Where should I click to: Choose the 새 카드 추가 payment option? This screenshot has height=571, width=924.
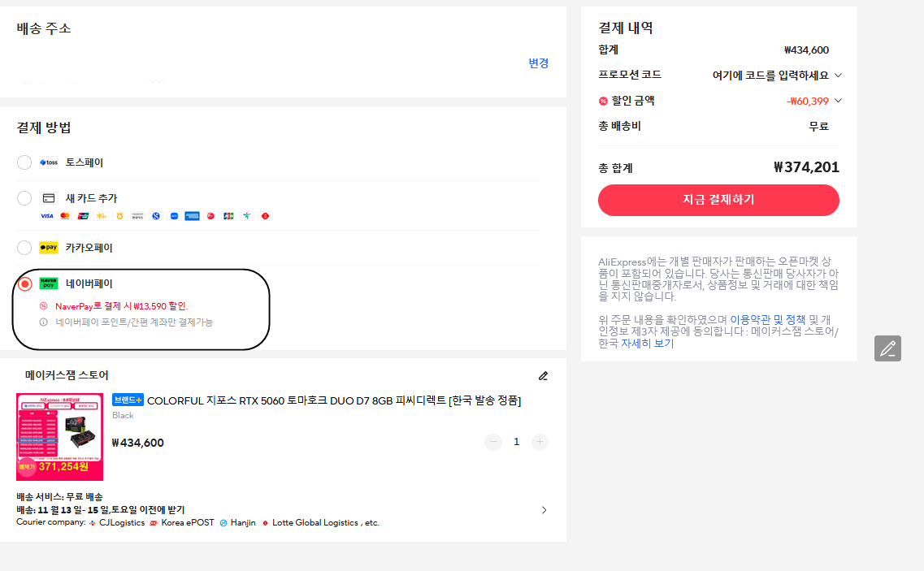pos(24,197)
